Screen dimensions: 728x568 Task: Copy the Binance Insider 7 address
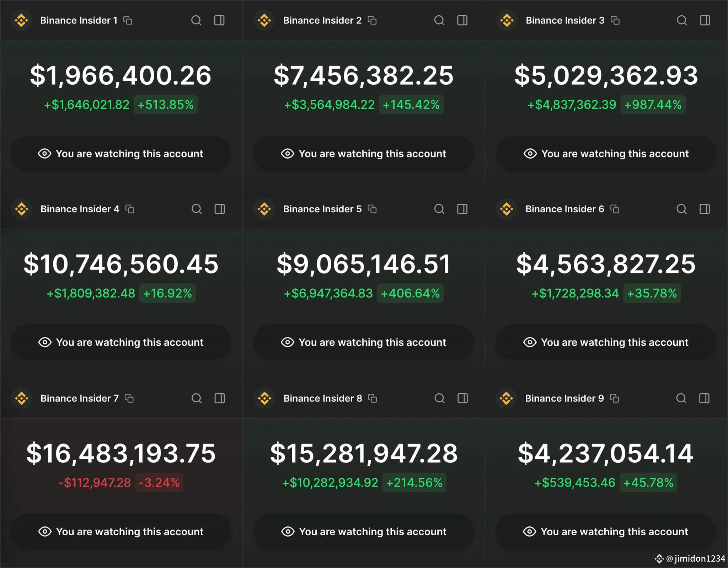pos(129,398)
